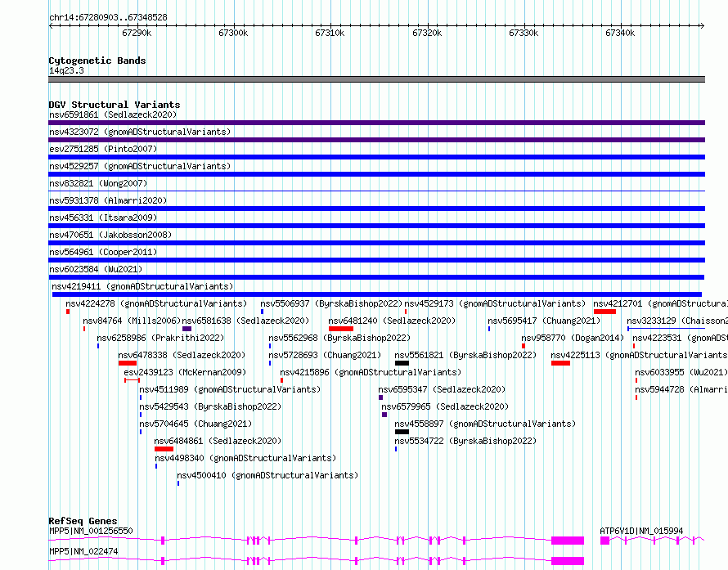Click nsv5728693 (Chuang2021) label
Image resolution: width=728 pixels, height=570 pixels.
pyautogui.click(x=325, y=355)
